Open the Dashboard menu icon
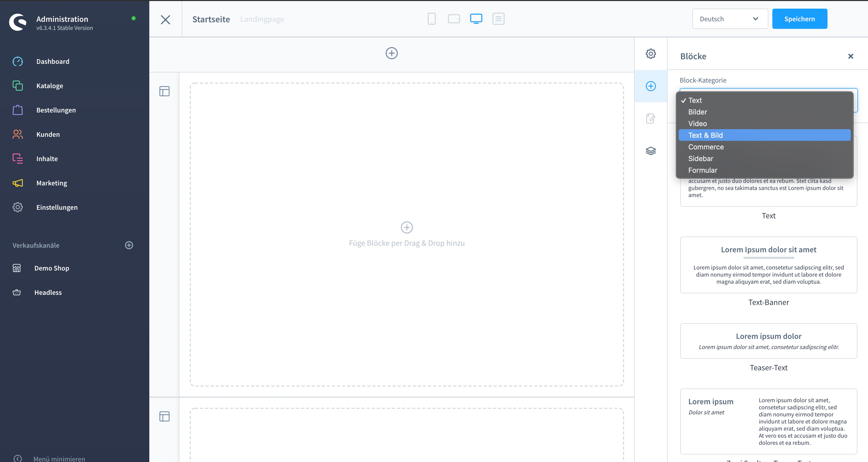 [17, 61]
